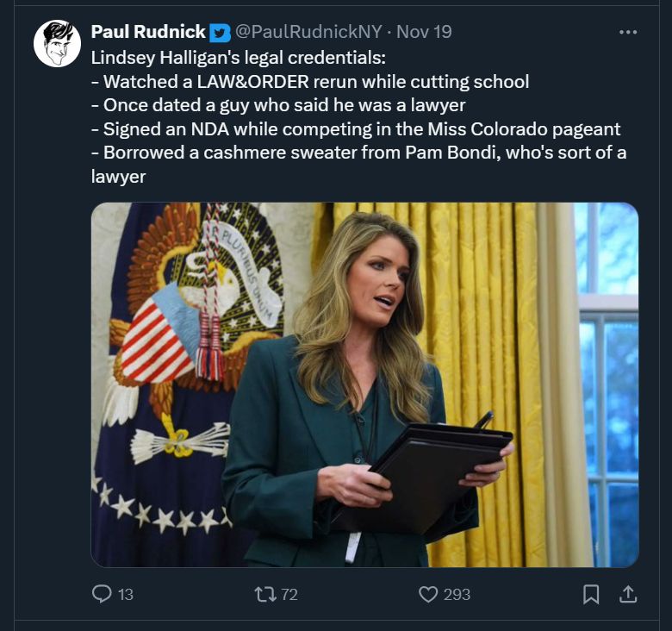Click the retweet arrows icon
Viewport: 672px width, 631px height.
[265, 595]
